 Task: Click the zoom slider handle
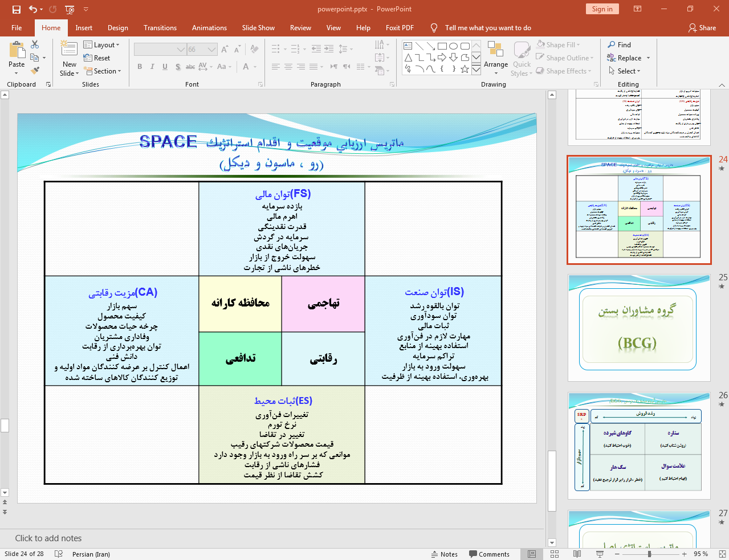pos(649,554)
